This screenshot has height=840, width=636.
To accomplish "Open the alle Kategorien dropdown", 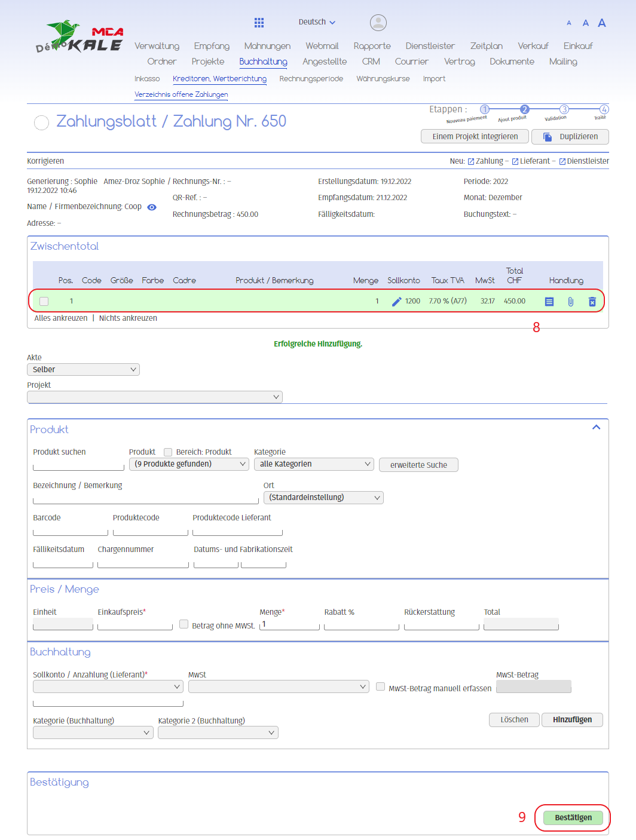I will (314, 464).
